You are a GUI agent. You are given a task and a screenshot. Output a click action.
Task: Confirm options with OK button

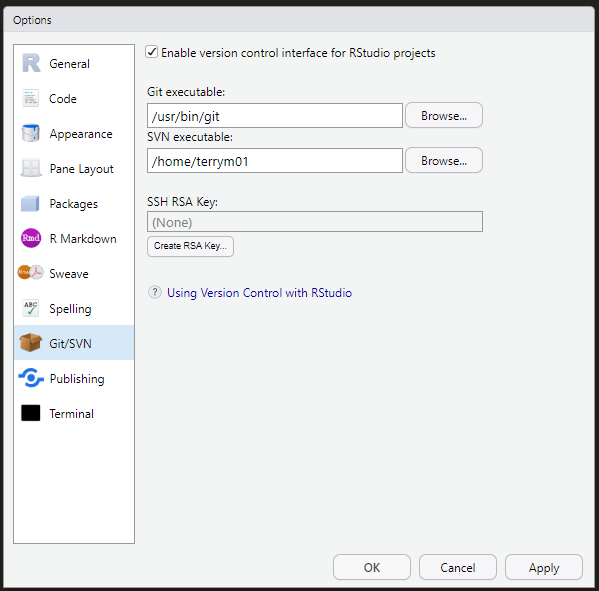click(x=372, y=567)
